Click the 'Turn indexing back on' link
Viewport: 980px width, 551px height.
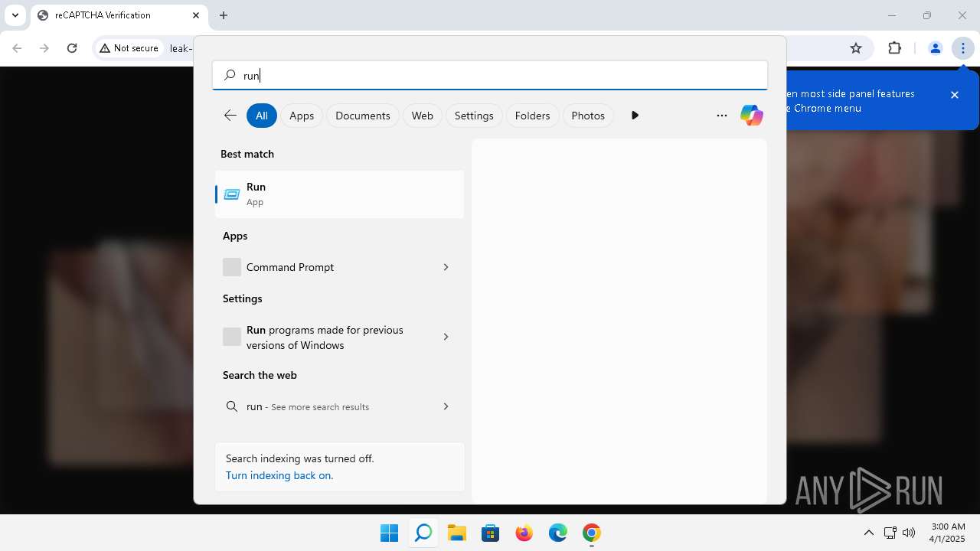point(279,475)
